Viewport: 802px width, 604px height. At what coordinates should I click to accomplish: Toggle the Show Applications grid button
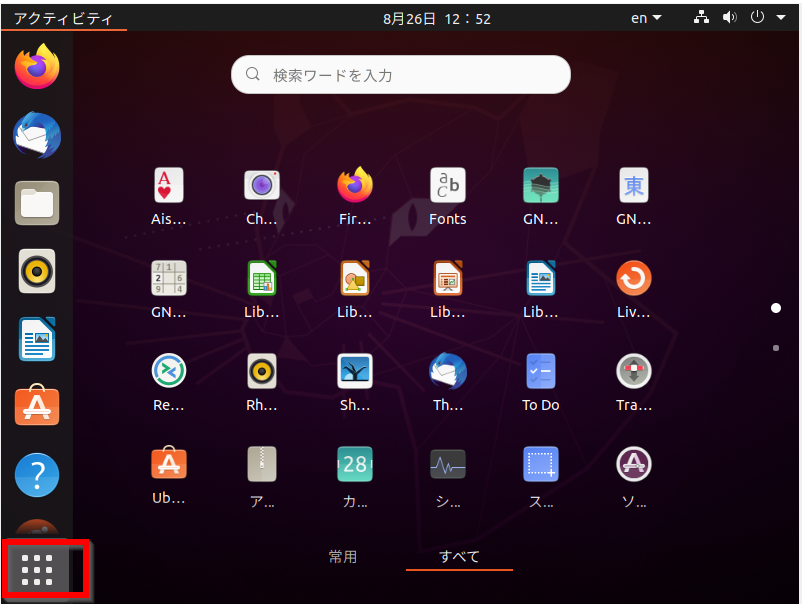[37, 569]
